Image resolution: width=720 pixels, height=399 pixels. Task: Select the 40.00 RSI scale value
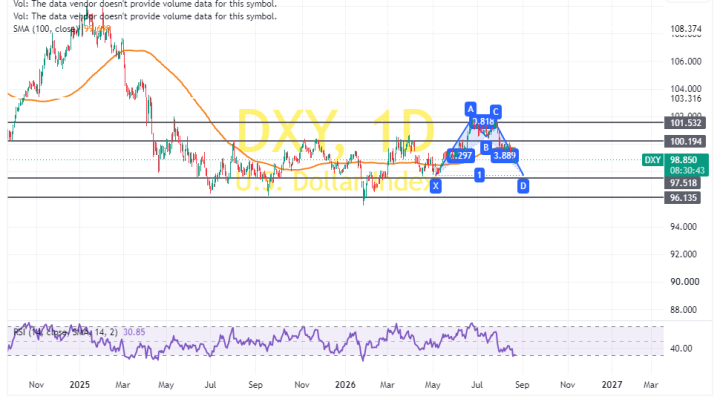(681, 348)
